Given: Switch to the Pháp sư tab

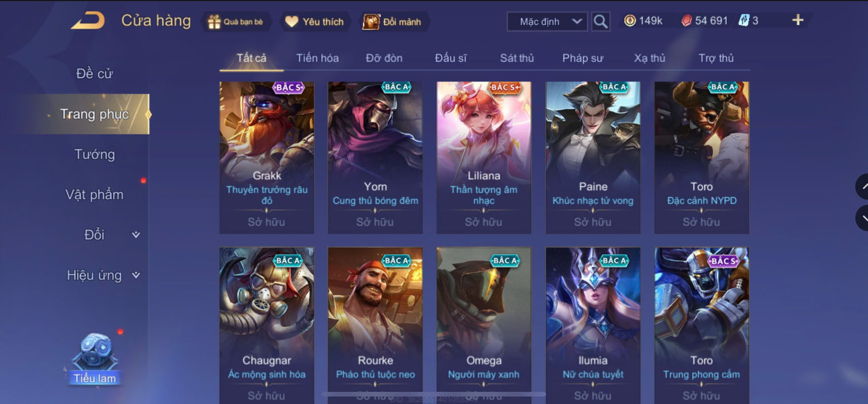Looking at the screenshot, I should click(x=583, y=58).
